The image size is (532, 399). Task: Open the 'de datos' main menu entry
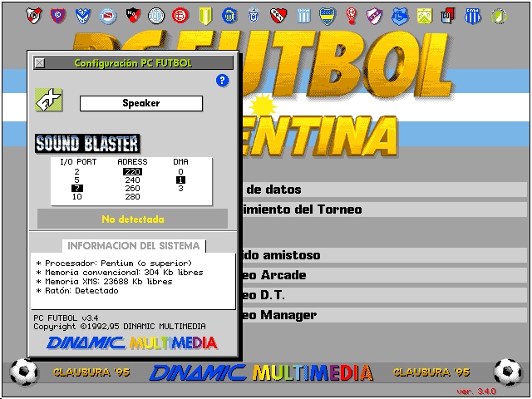(x=384, y=190)
